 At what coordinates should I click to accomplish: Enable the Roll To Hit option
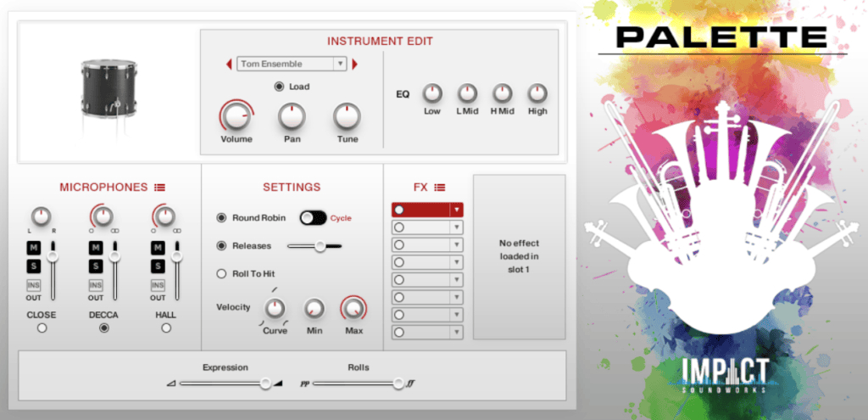point(222,273)
